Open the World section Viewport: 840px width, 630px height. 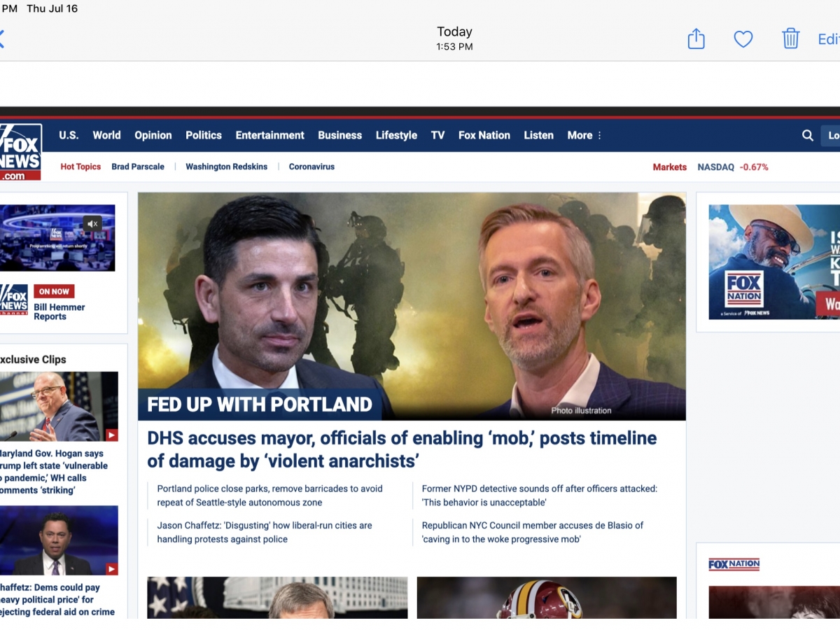pos(106,135)
